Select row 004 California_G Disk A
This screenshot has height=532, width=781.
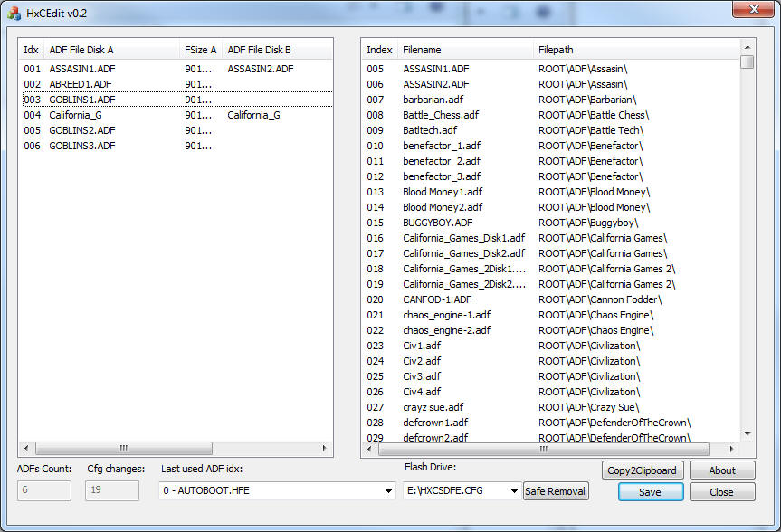75,115
